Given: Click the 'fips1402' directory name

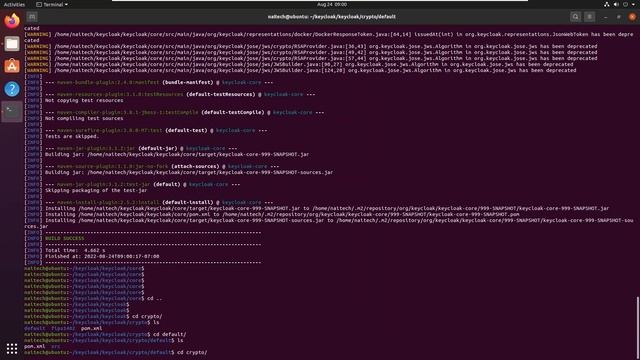Looking at the screenshot, I should click(x=63, y=328).
